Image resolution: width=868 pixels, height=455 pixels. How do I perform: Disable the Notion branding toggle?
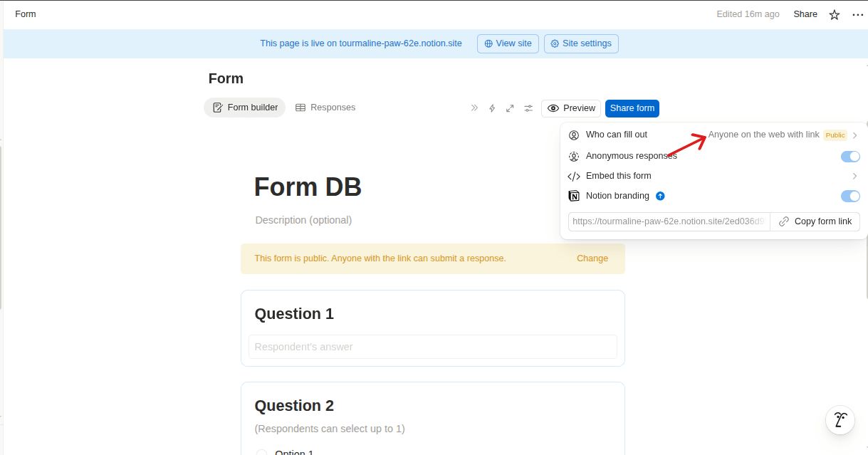pos(850,197)
